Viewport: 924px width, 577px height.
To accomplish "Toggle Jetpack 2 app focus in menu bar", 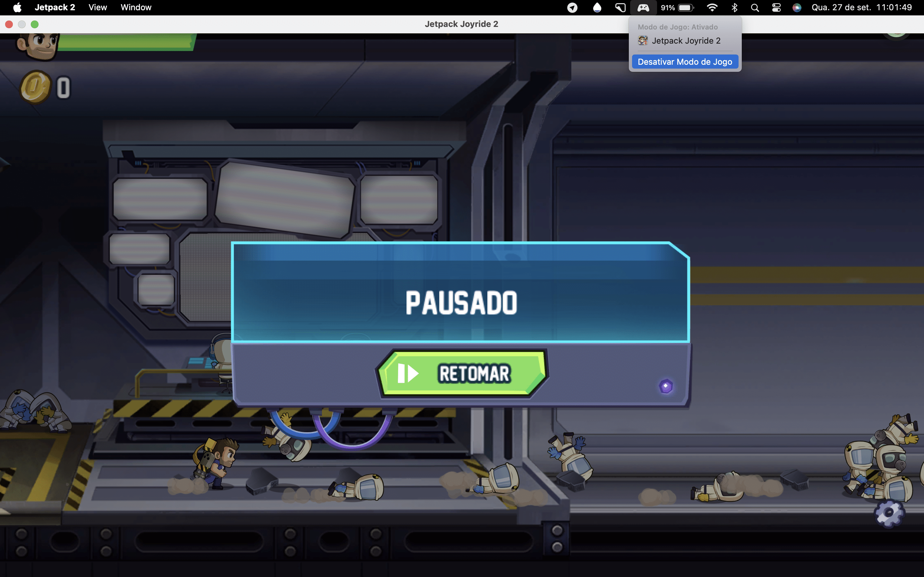I will point(685,40).
